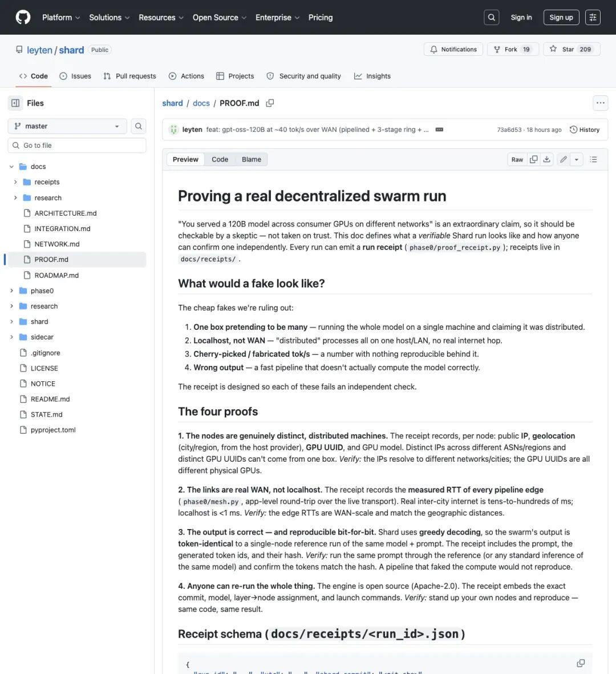
Task: Expand the phase0 folder
Action: [x=11, y=290]
